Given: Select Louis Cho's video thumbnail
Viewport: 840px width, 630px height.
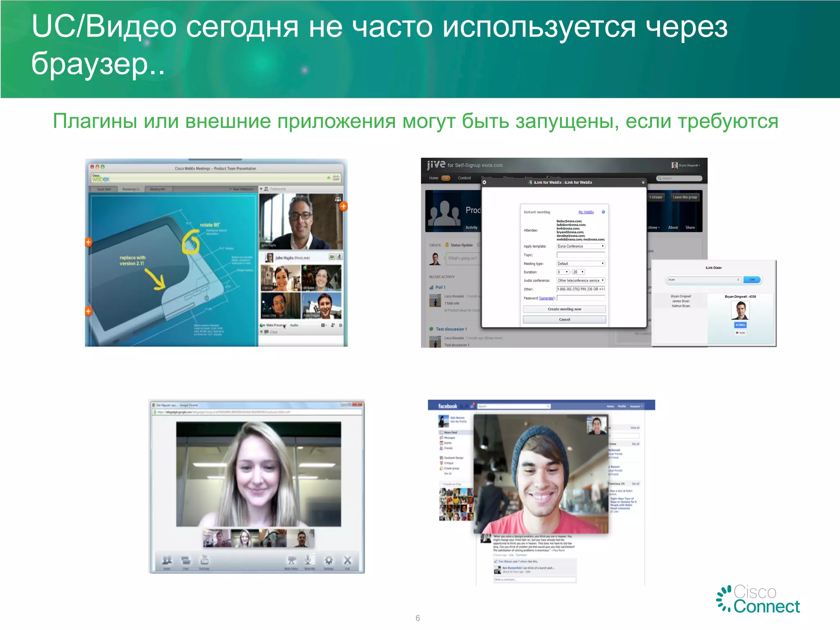Looking at the screenshot, I should pos(281,306).
